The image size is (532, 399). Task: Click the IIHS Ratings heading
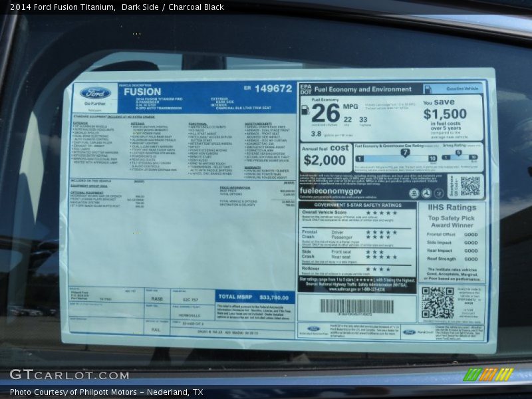[452, 207]
